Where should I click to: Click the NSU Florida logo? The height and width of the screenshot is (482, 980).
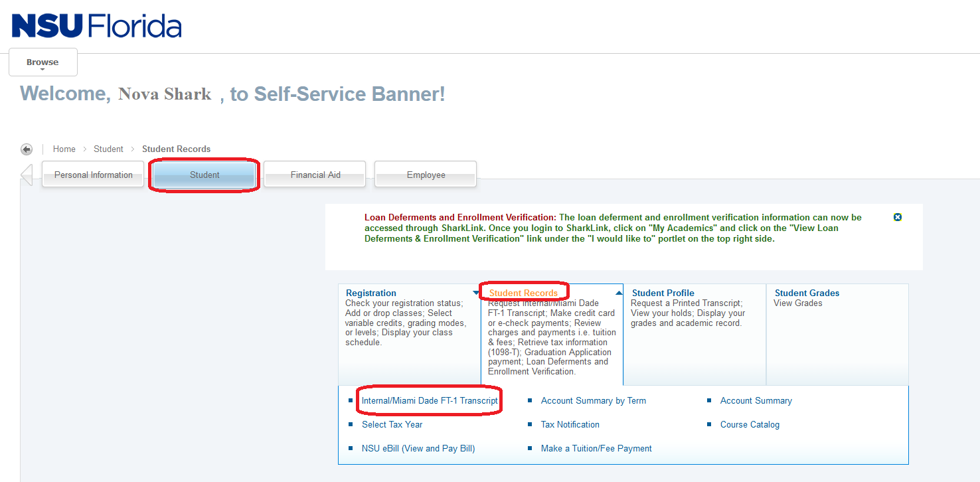[97, 27]
